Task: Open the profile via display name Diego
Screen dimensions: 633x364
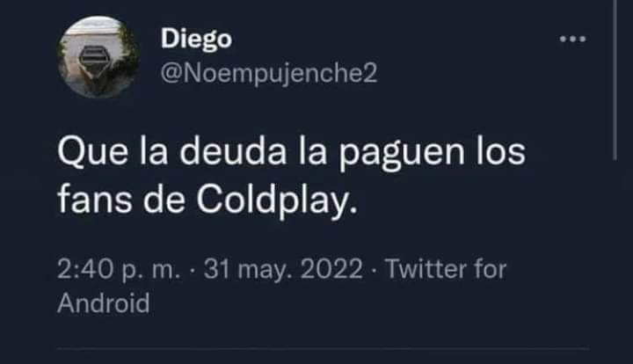Action: (x=196, y=40)
